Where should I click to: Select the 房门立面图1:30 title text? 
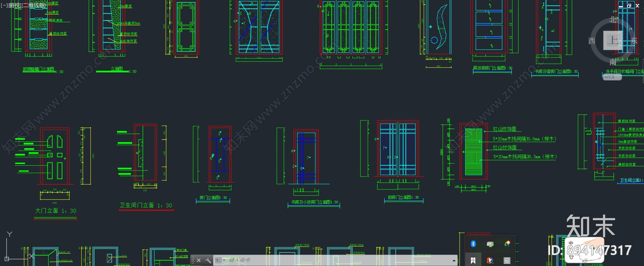[x=213, y=198]
